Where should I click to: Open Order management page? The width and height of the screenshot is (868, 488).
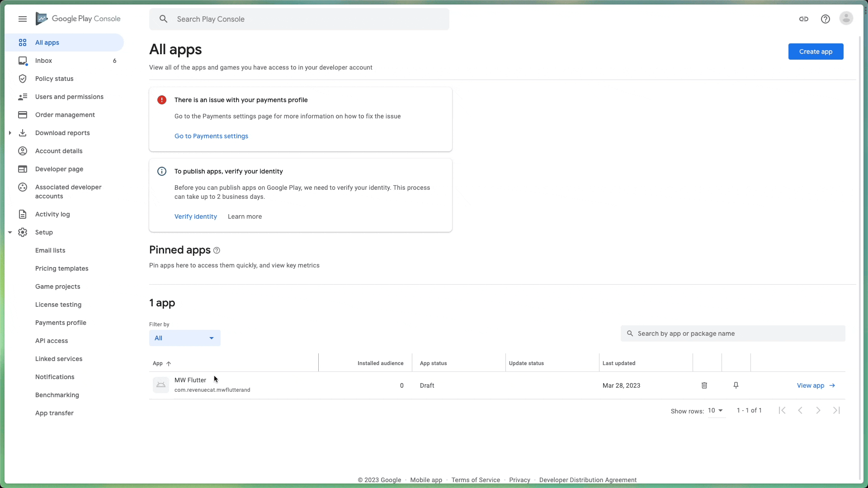click(x=64, y=115)
